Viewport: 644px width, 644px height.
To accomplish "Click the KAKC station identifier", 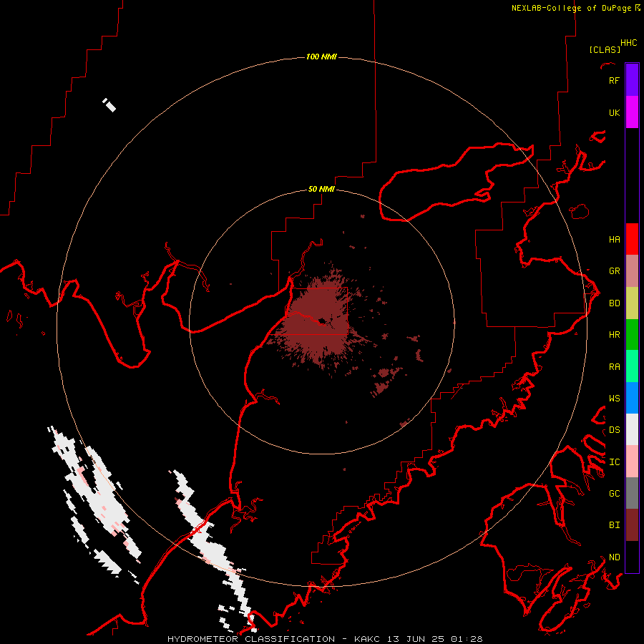I will click(x=368, y=639).
